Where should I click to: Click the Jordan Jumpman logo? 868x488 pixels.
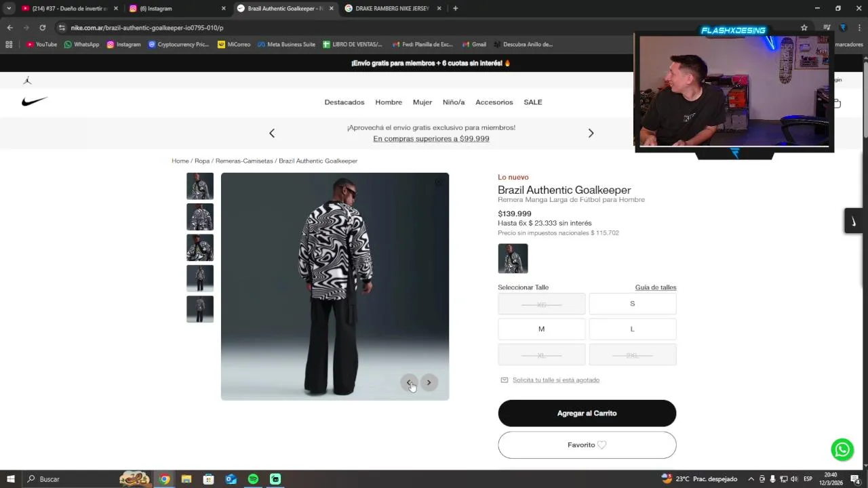pyautogui.click(x=27, y=80)
